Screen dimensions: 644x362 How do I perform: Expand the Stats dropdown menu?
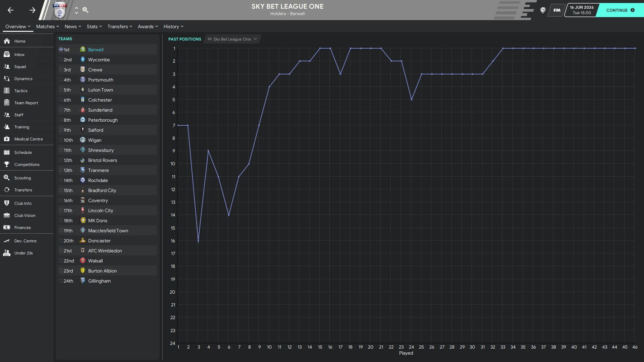pos(94,26)
